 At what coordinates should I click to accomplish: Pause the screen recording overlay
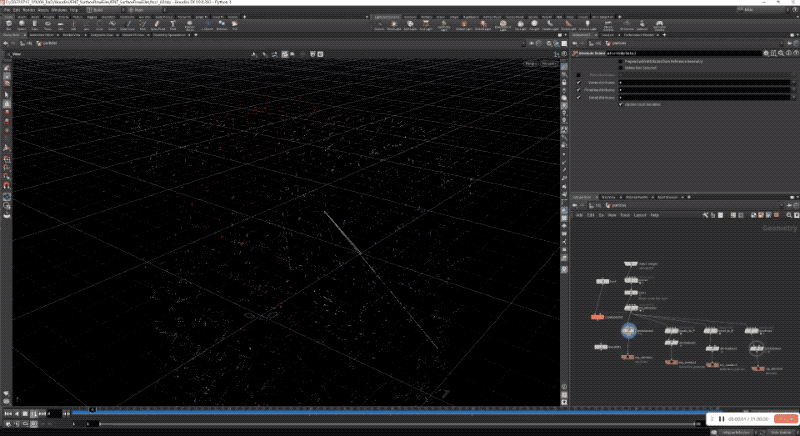click(x=721, y=419)
